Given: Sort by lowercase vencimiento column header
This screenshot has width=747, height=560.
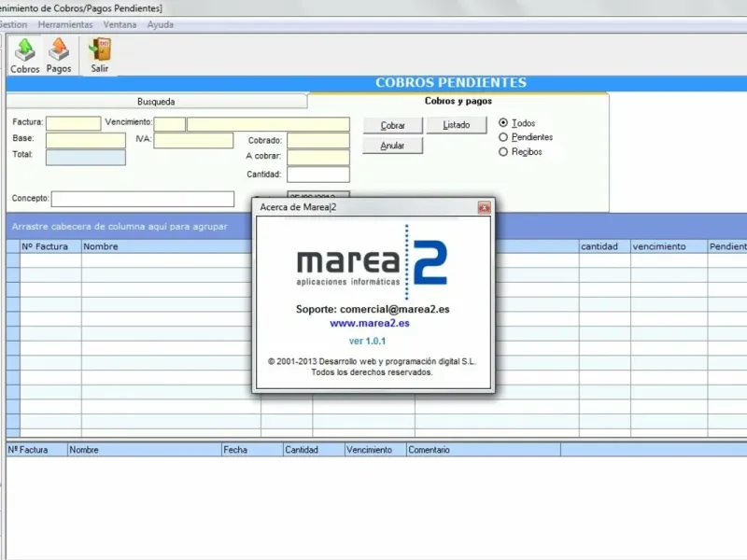Looking at the screenshot, I should [x=669, y=246].
